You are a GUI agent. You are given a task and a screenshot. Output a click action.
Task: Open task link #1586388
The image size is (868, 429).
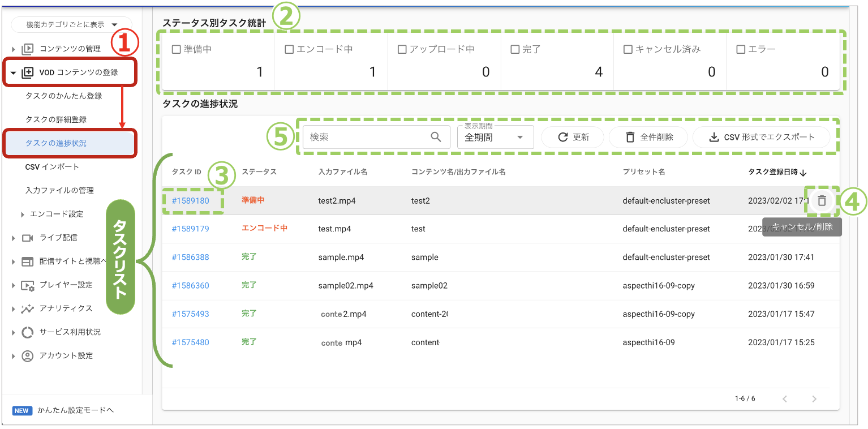coord(190,258)
